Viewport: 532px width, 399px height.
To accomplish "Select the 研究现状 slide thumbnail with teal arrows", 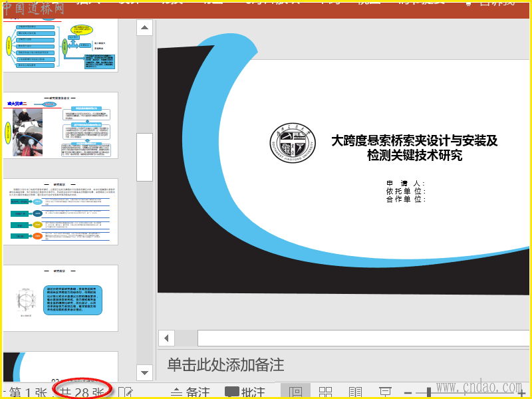I will click(61, 211).
